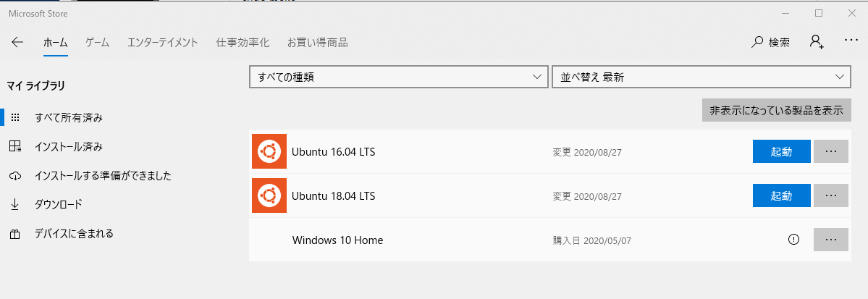The width and height of the screenshot is (868, 299).
Task: Click the sign-in person icon
Action: pos(817,42)
